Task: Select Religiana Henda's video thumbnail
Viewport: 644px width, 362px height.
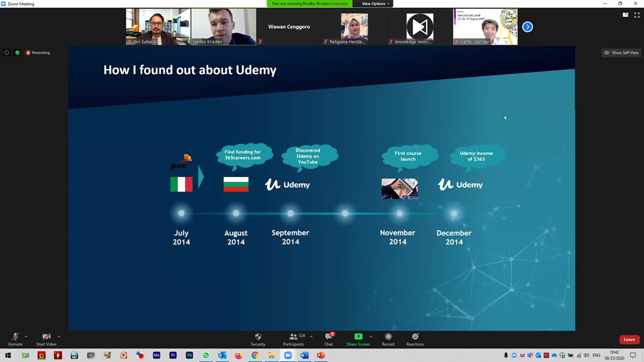Action: tap(354, 27)
